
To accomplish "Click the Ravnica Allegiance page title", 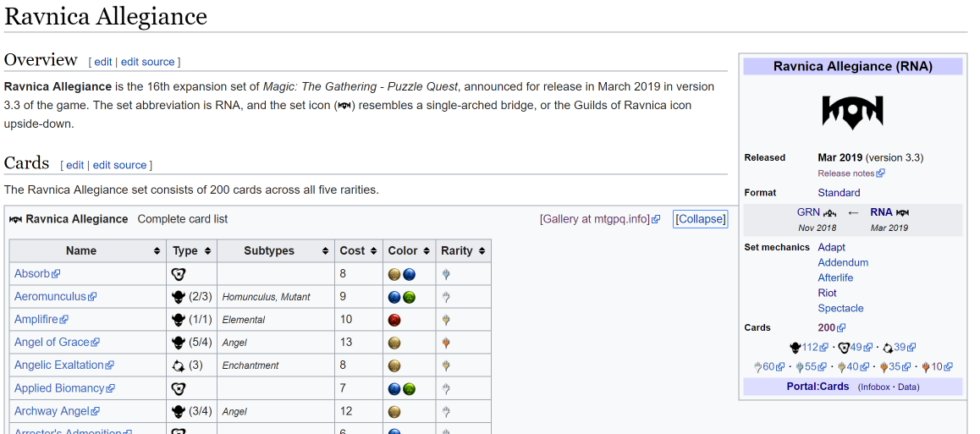I will tap(106, 15).
